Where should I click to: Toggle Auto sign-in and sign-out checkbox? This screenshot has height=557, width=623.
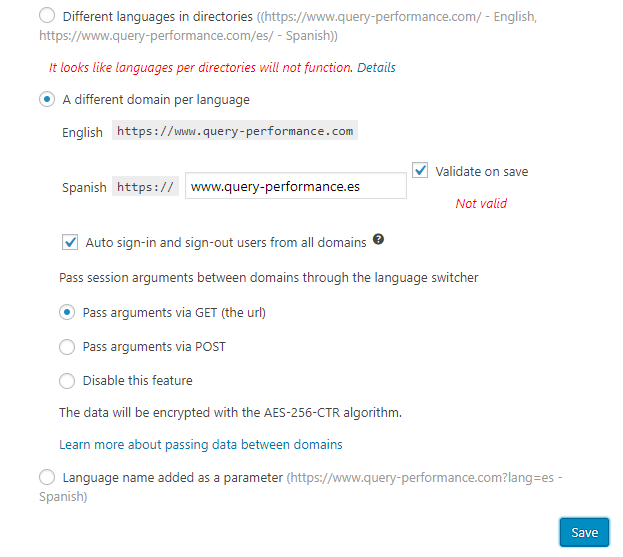[x=70, y=242]
